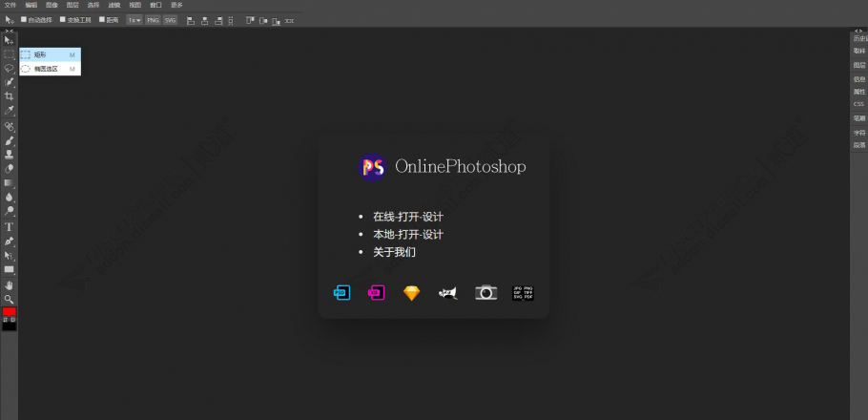Image resolution: width=868 pixels, height=420 pixels.
Task: Select the Eyedropper tool in toolbar
Action: point(10,111)
